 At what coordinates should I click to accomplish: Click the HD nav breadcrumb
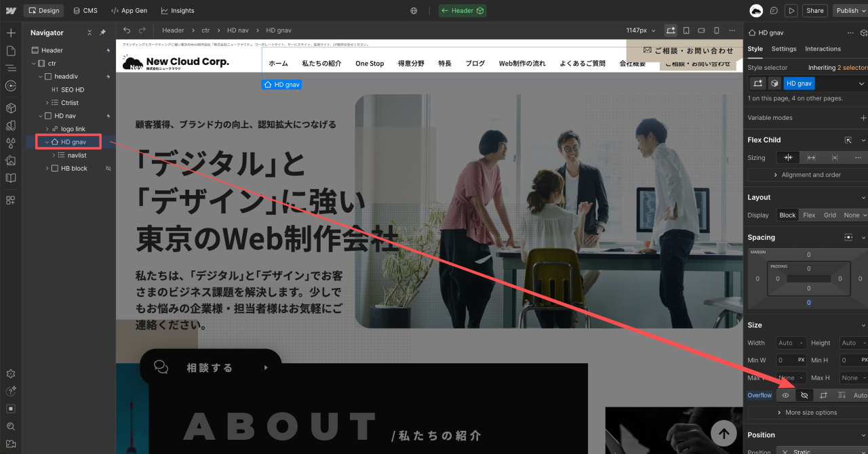[237, 30]
